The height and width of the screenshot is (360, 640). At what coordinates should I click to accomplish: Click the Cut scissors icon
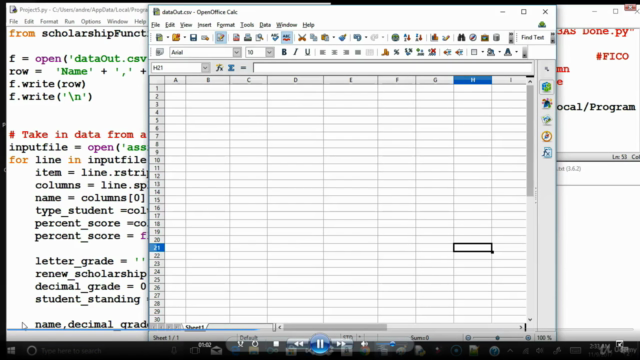pyautogui.click(x=302, y=38)
